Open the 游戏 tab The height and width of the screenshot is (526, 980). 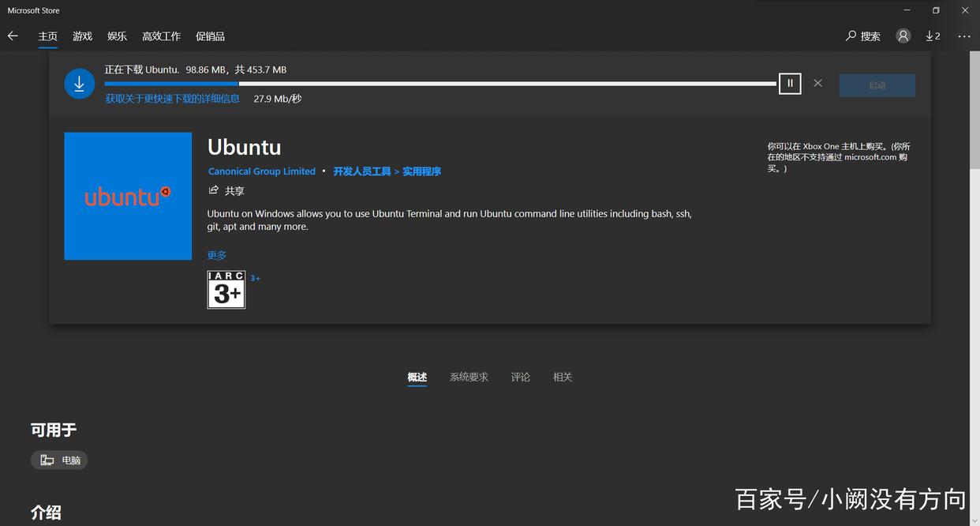click(83, 36)
